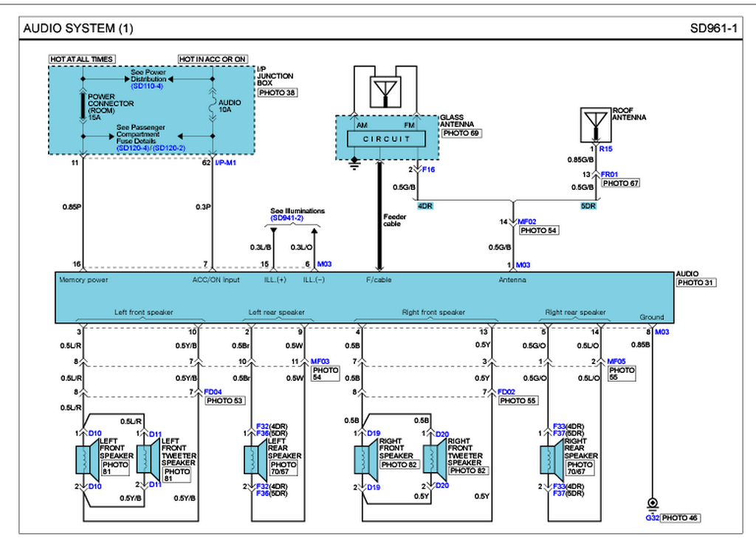Follow the SD941-2 illuminations link

(287, 218)
